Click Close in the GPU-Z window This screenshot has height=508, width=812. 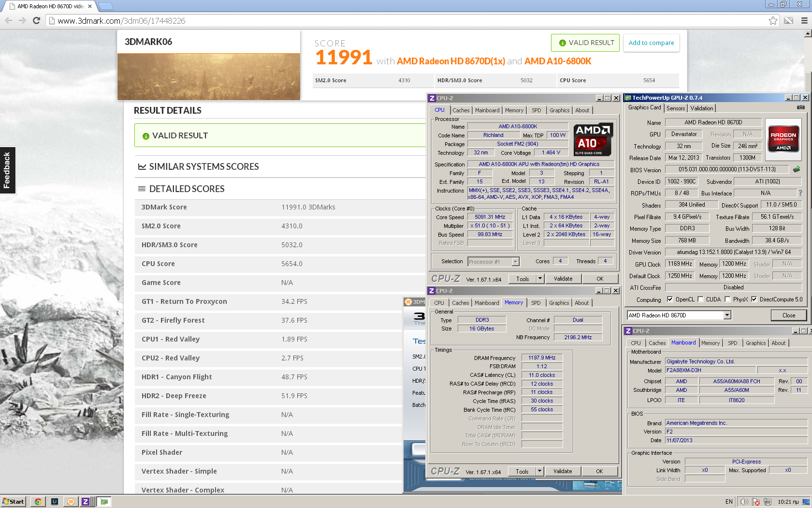tap(788, 315)
